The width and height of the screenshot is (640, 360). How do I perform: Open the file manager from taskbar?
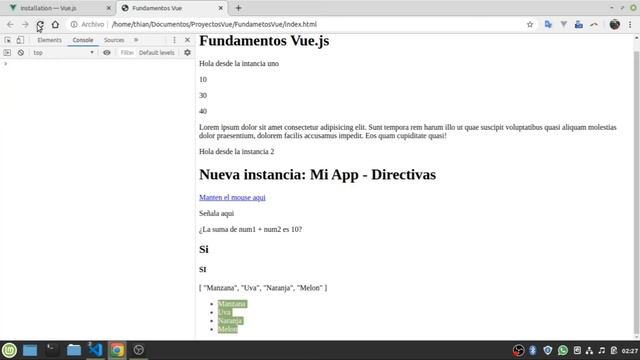click(x=74, y=350)
